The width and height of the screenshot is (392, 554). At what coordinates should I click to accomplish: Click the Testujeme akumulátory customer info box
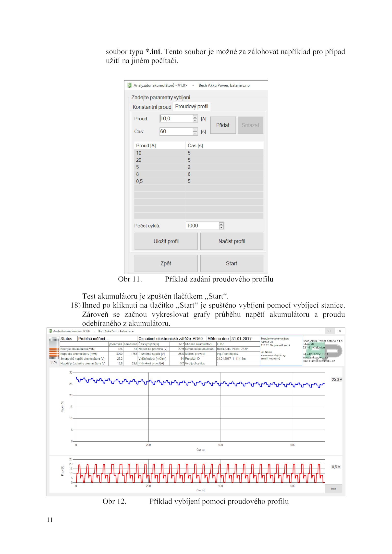click(281, 351)
